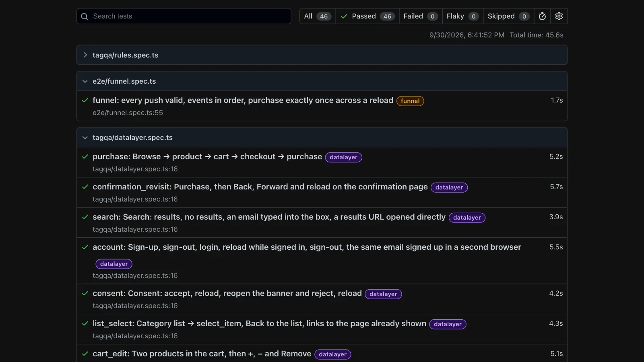Open the funnel every push valid test
This screenshot has width=644, height=362.
click(x=243, y=100)
